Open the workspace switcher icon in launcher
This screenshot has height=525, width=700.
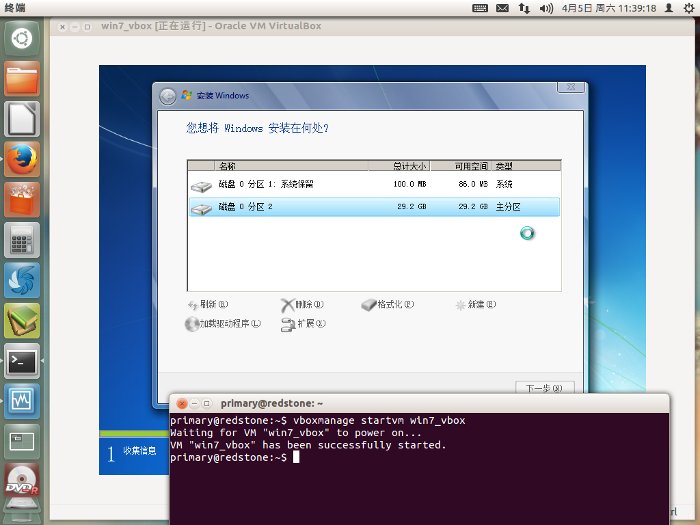click(x=22, y=442)
